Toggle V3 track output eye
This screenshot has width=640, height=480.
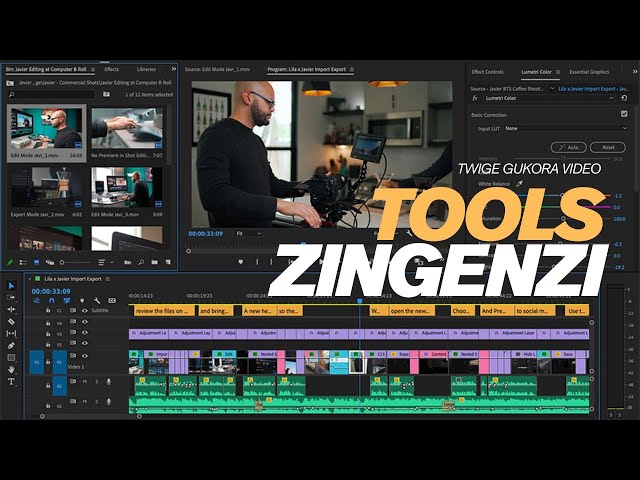85,332
